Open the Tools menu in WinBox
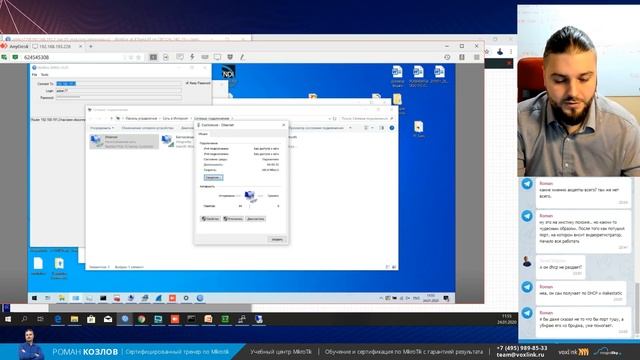Image resolution: width=640 pixels, height=360 pixels. click(44, 75)
